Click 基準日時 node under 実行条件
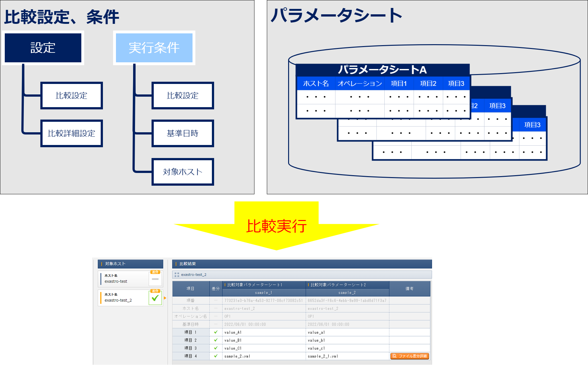Screen dimensions: 588x365 tap(183, 133)
